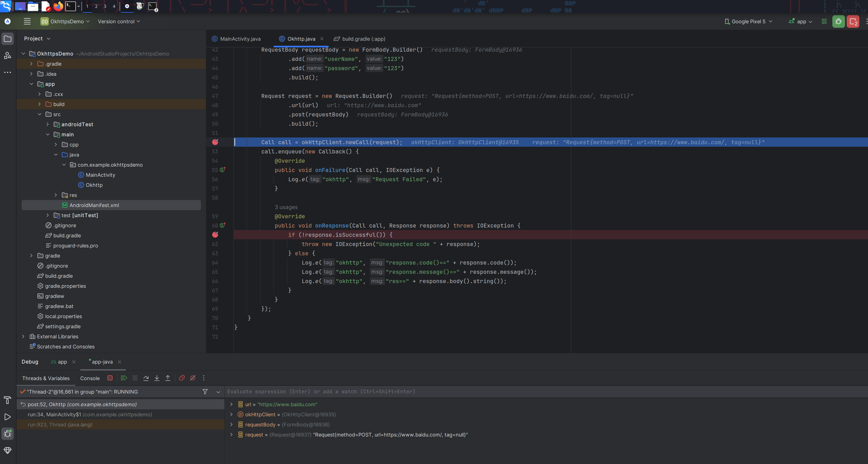Viewport: 868px width, 464px height.
Task: Open the OkhttpsDemo project dropdown
Action: (x=65, y=22)
